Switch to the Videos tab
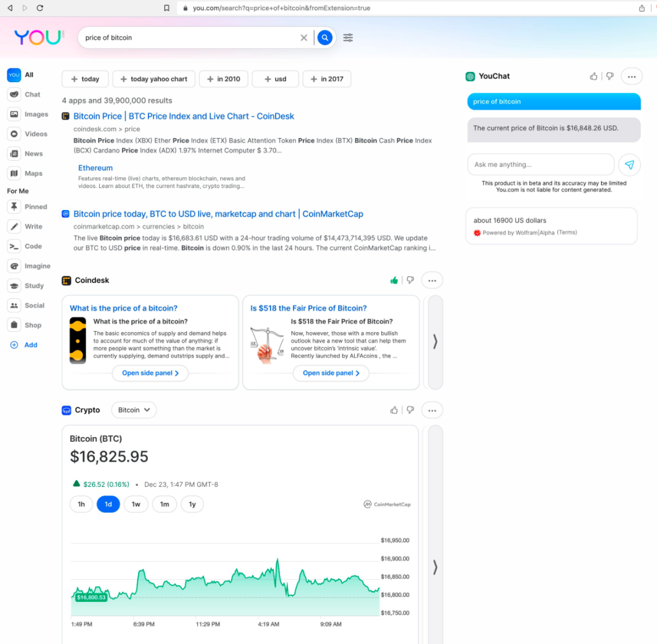Screen dimensions: 657x644 point(27,134)
